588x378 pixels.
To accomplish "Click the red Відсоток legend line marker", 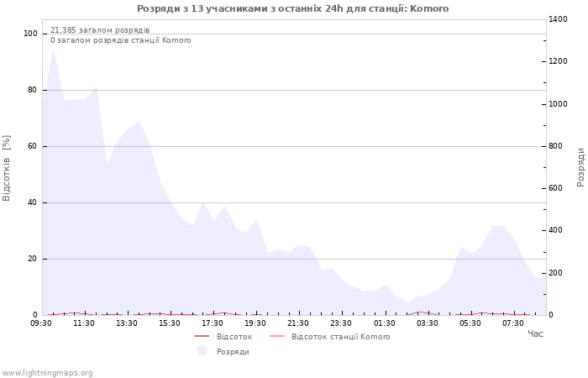I will 202,337.
